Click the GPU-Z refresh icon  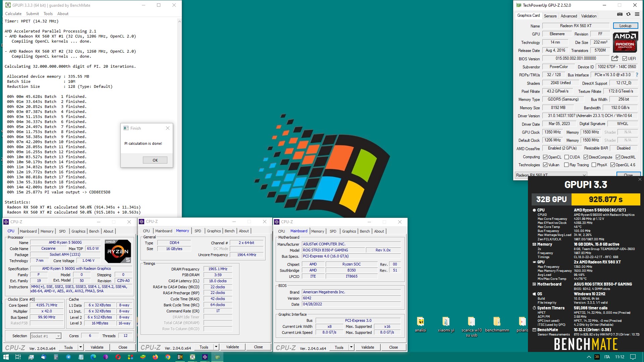[628, 14]
